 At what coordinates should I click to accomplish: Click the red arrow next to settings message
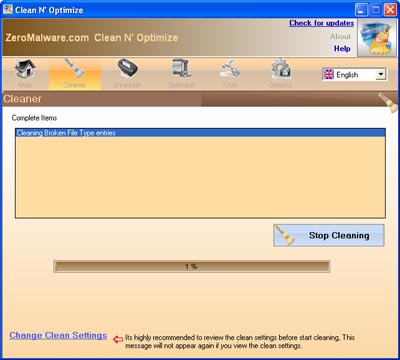(x=118, y=339)
